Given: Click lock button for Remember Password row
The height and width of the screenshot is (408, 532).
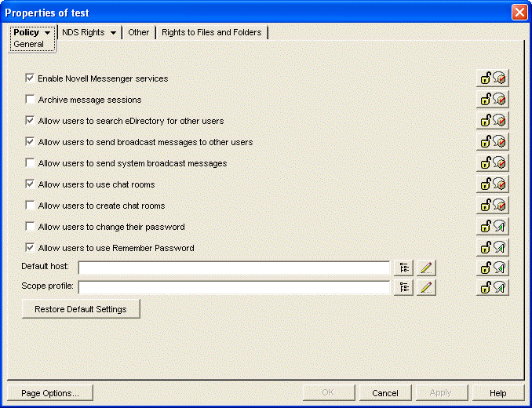Looking at the screenshot, I should (492, 248).
